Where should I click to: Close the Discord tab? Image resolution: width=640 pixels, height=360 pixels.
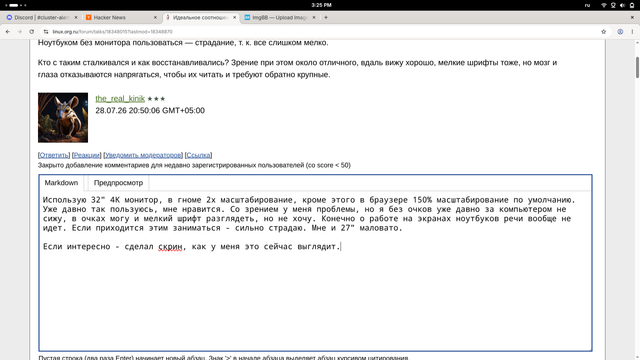pos(76,18)
